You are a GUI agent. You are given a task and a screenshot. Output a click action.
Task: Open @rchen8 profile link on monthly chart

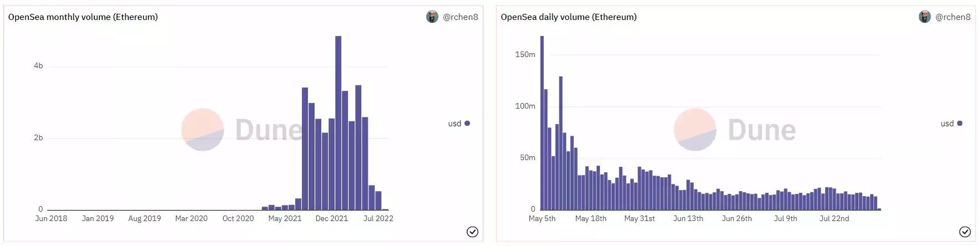460,17
